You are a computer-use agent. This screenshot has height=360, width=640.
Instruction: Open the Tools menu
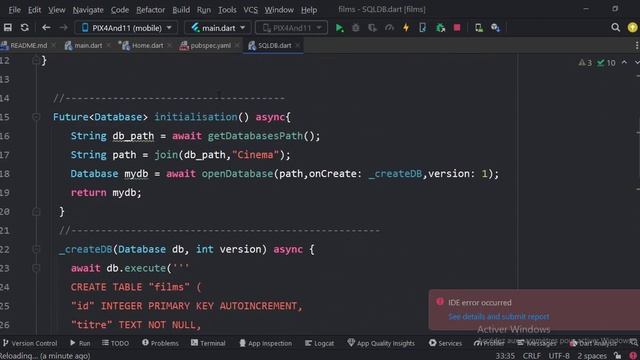[x=227, y=9]
